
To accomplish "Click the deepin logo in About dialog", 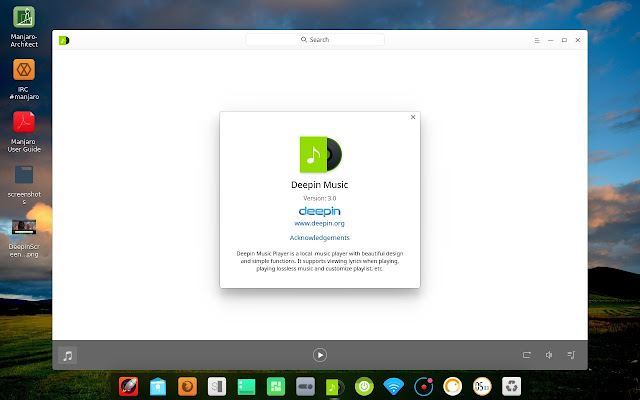I will tap(320, 211).
